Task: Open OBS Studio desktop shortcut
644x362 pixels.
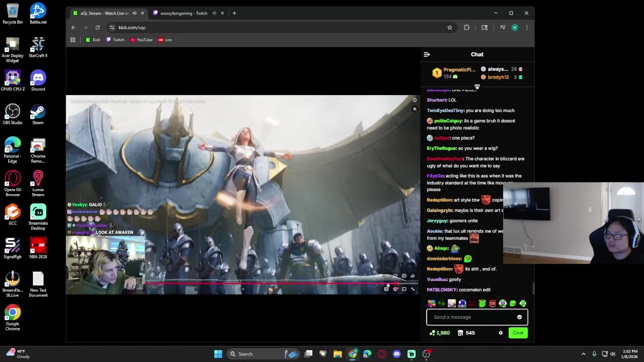Action: click(13, 115)
